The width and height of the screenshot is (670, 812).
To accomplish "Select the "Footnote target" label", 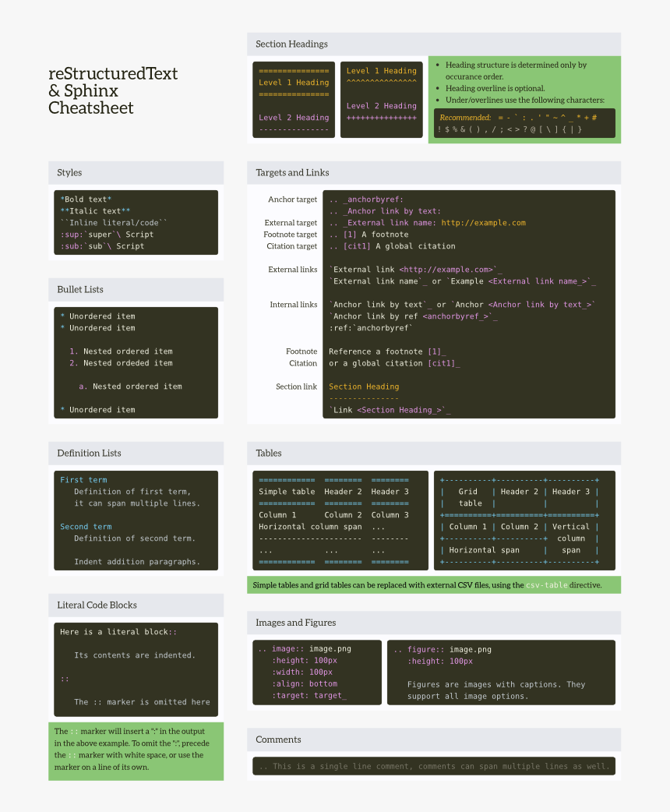I will pos(290,235).
